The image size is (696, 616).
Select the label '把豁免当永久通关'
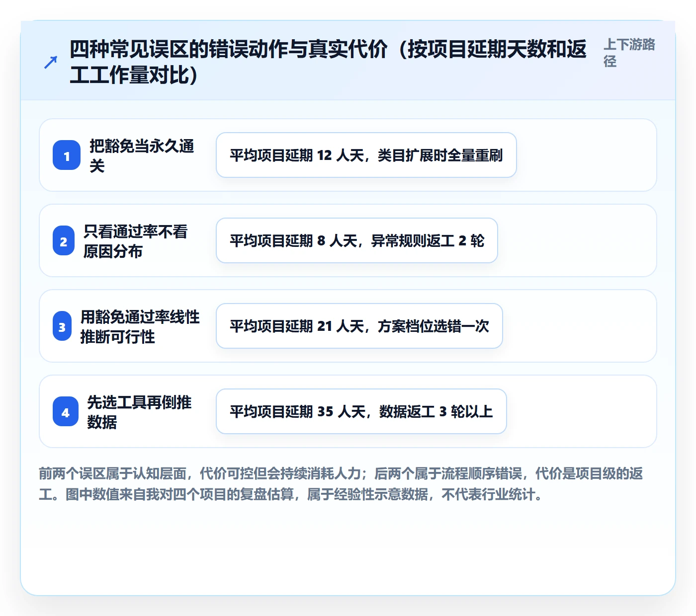click(x=142, y=155)
